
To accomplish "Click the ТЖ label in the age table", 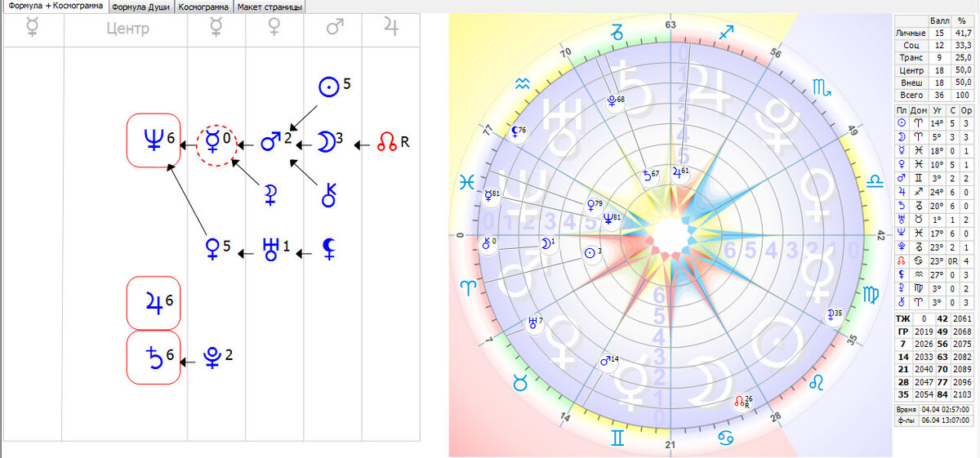I will pyautogui.click(x=902, y=319).
